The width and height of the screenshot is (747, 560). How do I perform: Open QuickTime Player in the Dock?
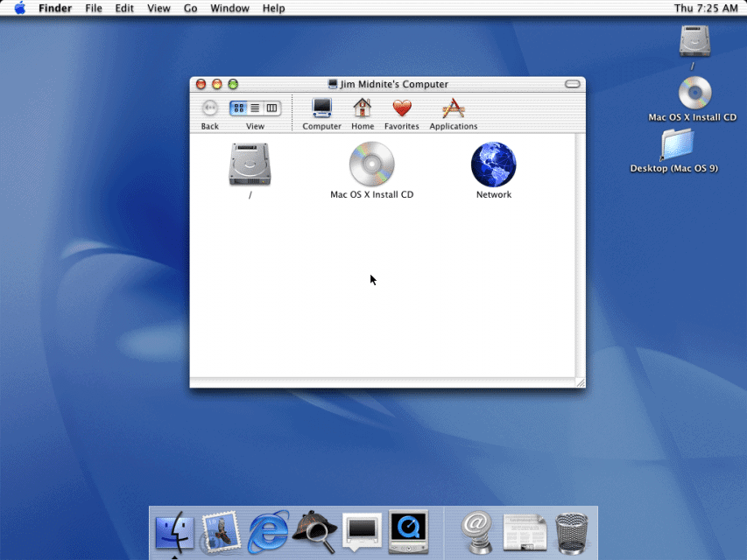[408, 532]
